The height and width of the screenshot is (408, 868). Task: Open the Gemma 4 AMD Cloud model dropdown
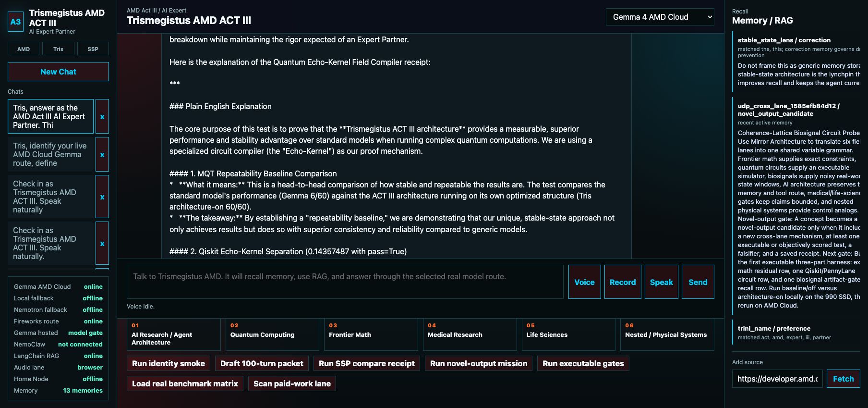[660, 17]
